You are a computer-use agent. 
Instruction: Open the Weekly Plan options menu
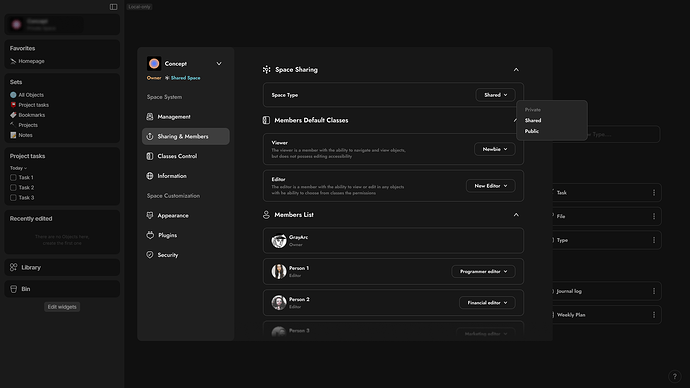click(x=654, y=315)
